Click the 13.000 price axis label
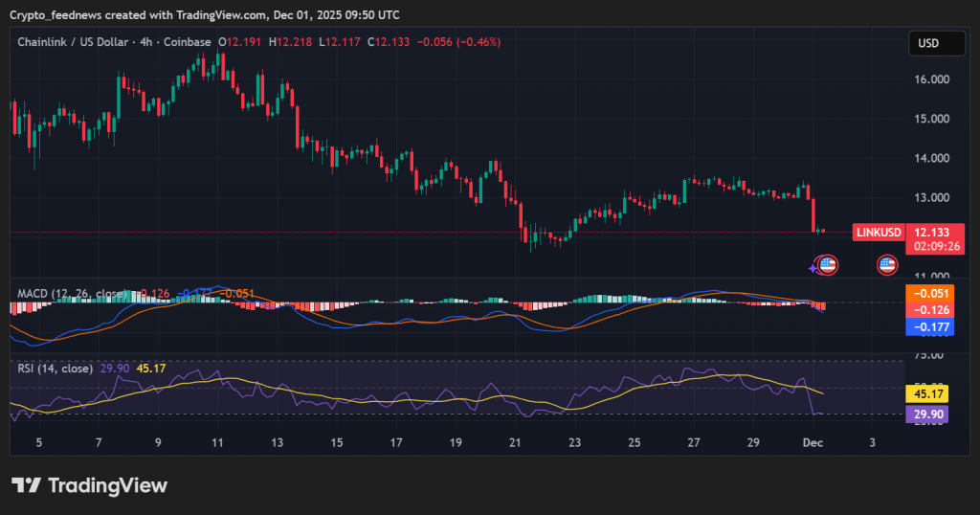Image resolution: width=980 pixels, height=515 pixels. coord(932,197)
